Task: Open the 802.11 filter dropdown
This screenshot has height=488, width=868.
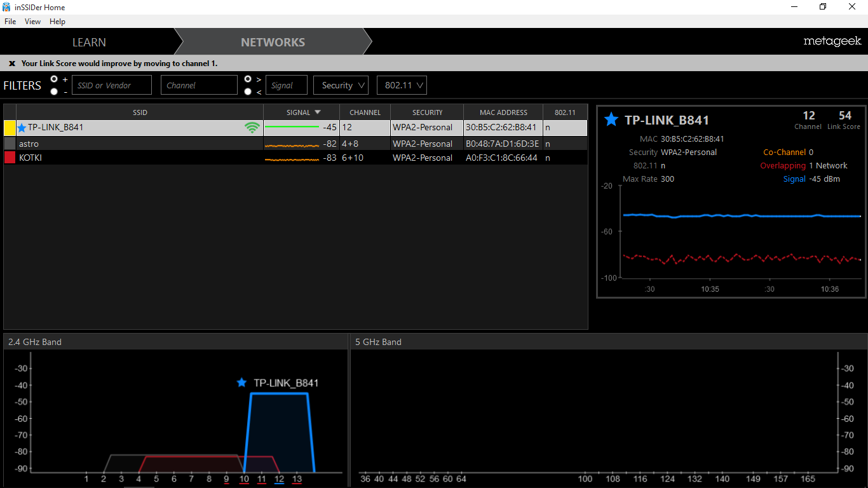Action: pyautogui.click(x=401, y=85)
